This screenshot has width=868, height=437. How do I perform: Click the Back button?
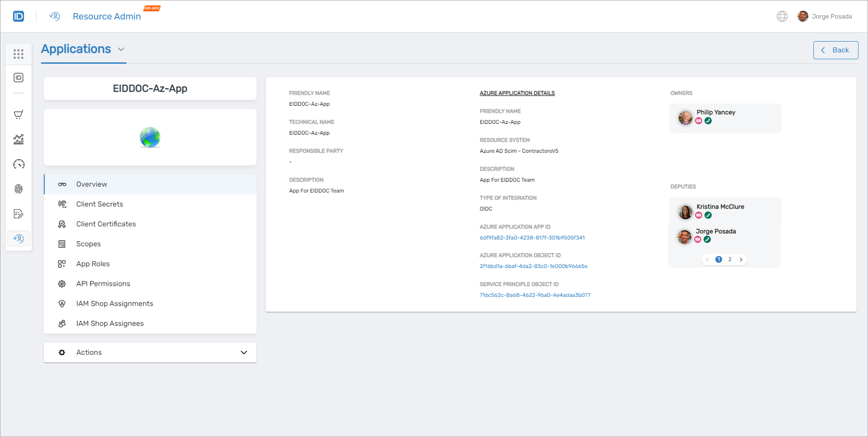[836, 50]
